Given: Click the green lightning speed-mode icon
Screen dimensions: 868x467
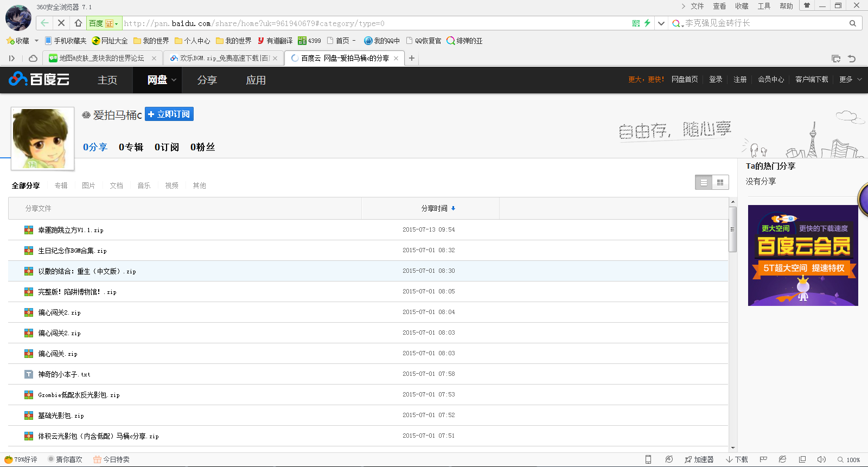Looking at the screenshot, I should pos(647,23).
